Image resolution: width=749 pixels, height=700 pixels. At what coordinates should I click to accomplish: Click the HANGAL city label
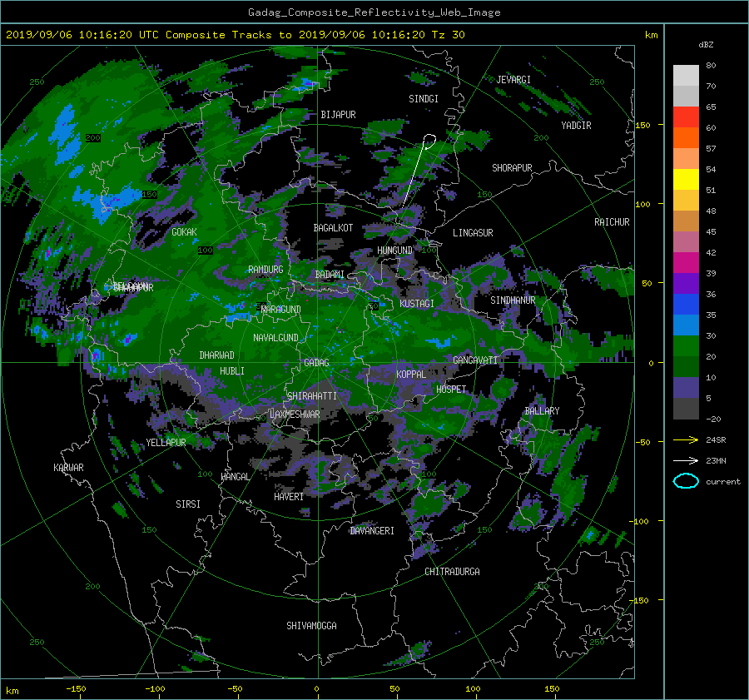click(x=235, y=477)
